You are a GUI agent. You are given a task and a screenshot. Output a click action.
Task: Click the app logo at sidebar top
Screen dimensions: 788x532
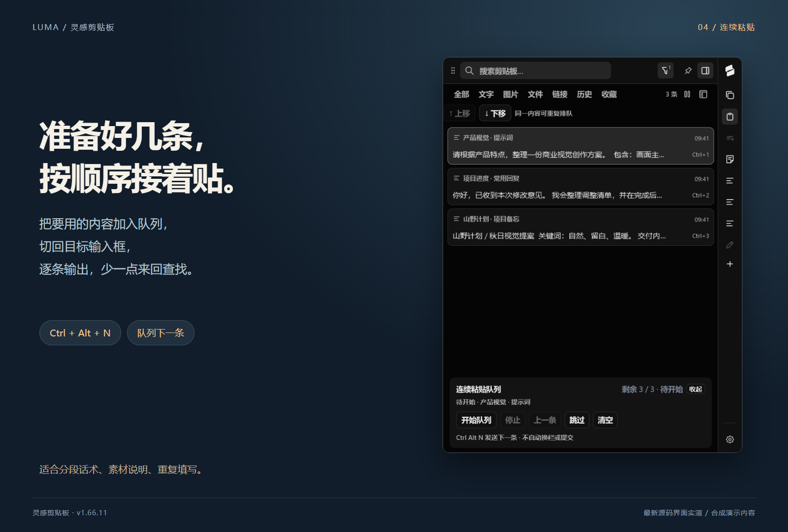pos(730,70)
